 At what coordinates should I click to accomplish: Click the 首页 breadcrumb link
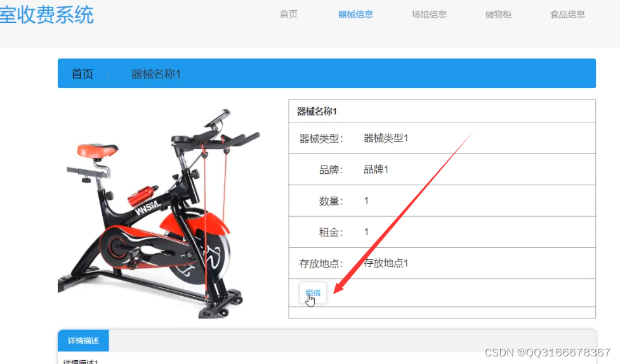[82, 74]
